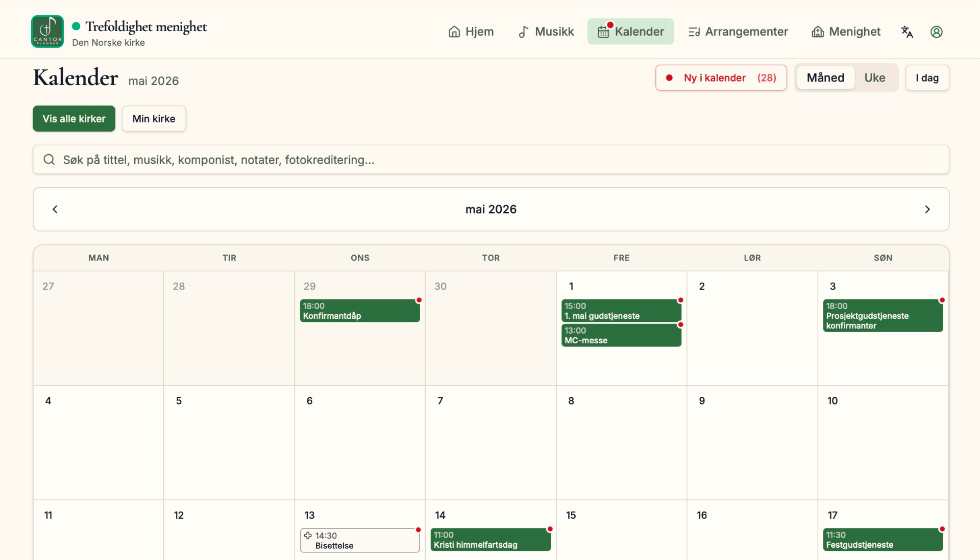Viewport: 980px width, 560px height.
Task: Open the MC-messe event at 13:00
Action: (621, 335)
